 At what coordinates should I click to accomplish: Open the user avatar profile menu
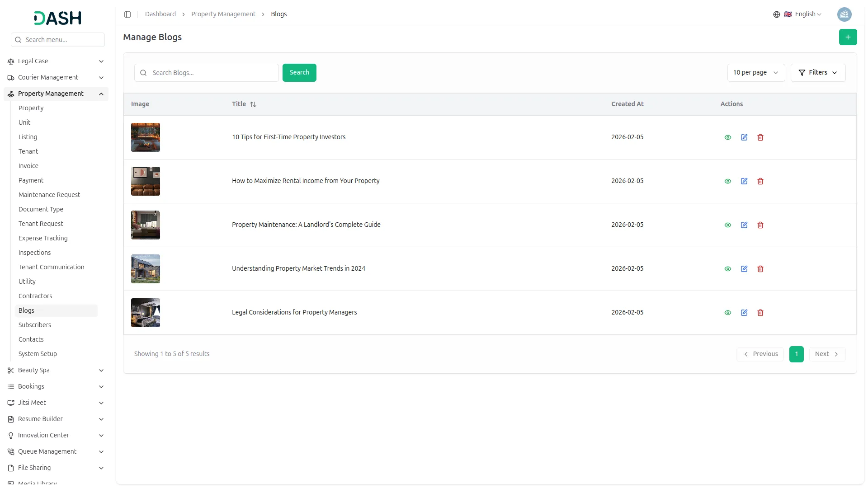click(844, 14)
